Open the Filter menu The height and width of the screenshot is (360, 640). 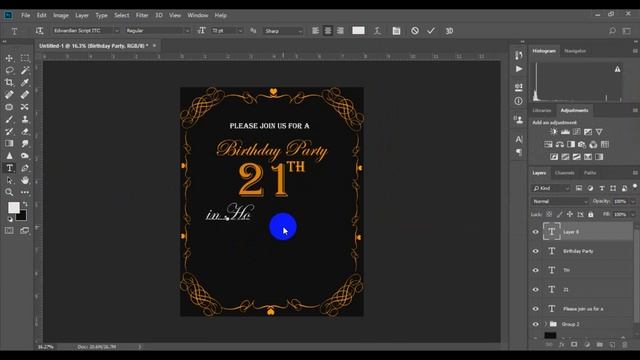pyautogui.click(x=142, y=15)
